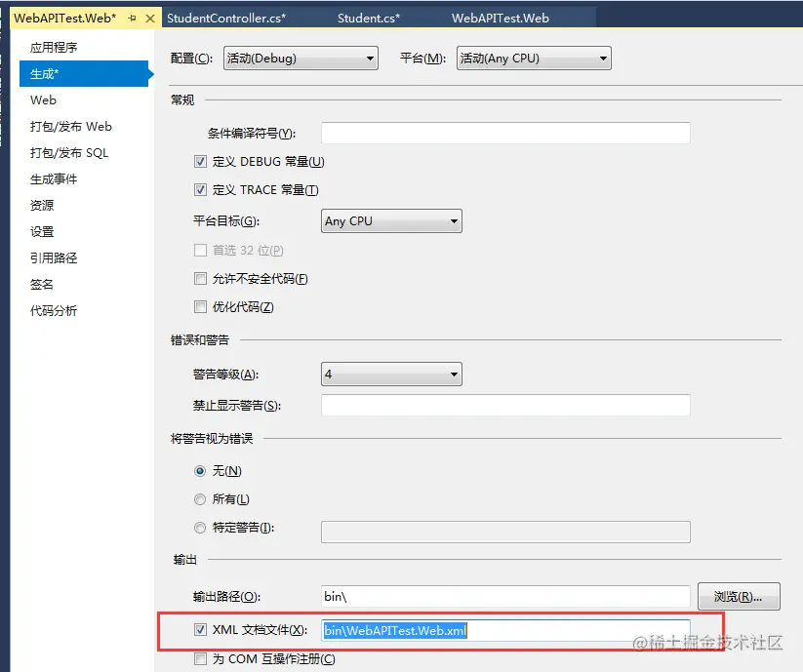Screen dimensions: 803x672
Task: Click the 输出路径 input field
Action: [505, 596]
